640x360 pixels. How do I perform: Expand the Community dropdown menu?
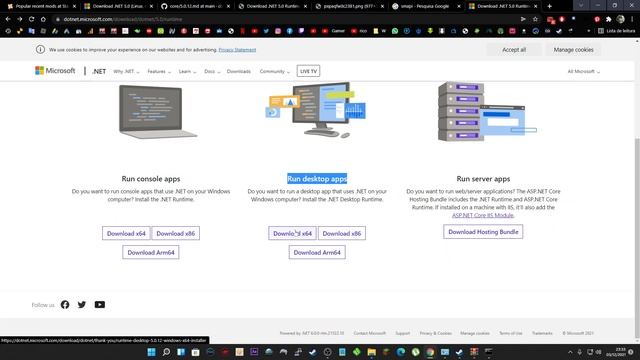(x=275, y=71)
